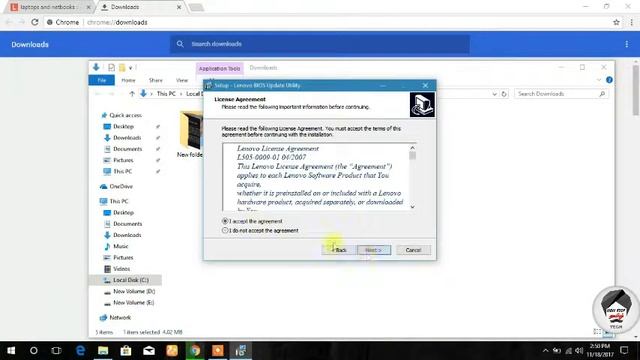
Task: Open a new Chrome tab
Action: 196,7
